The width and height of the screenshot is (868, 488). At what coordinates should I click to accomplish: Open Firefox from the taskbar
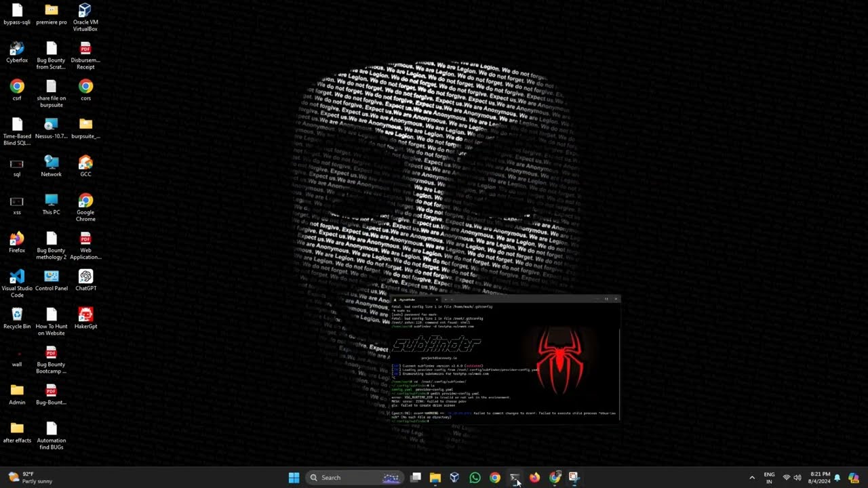point(534,478)
